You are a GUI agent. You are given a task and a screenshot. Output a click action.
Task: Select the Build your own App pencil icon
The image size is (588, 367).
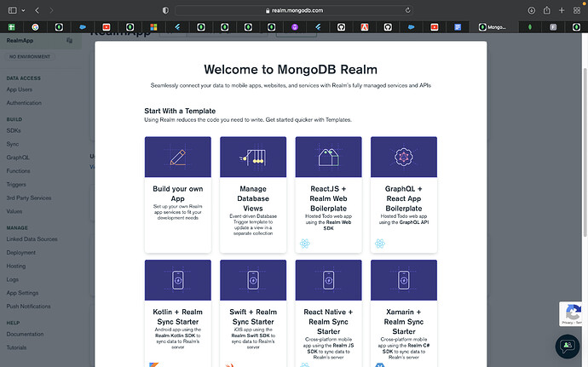[x=178, y=157]
